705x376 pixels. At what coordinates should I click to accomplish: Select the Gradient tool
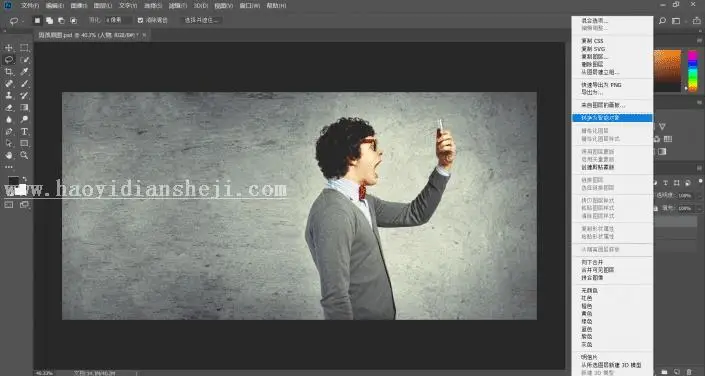pyautogui.click(x=24, y=107)
